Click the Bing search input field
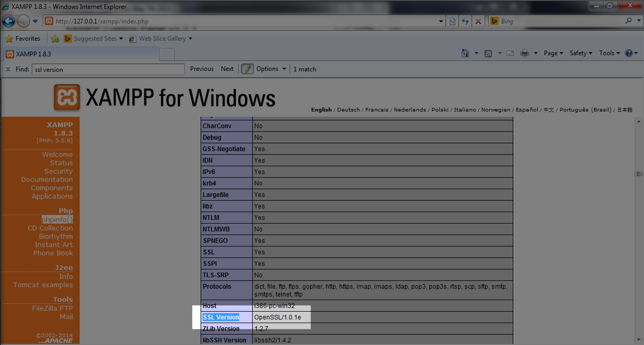 tap(560, 21)
